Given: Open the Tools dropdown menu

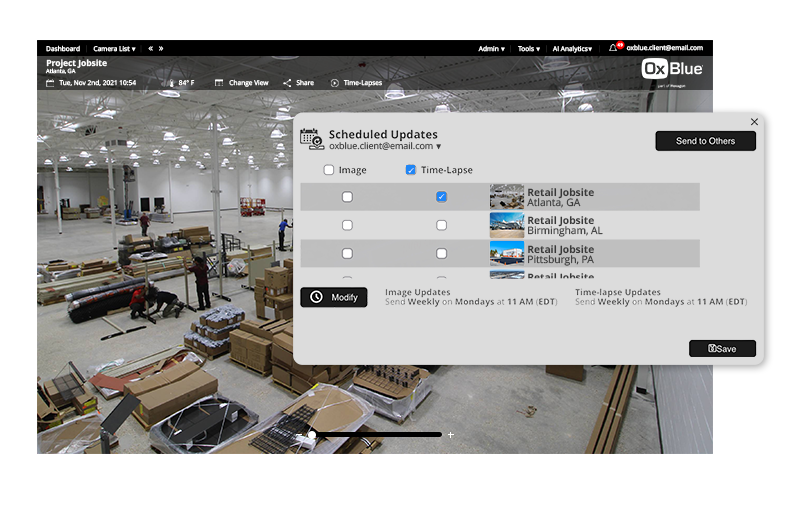Looking at the screenshot, I should pyautogui.click(x=528, y=49).
